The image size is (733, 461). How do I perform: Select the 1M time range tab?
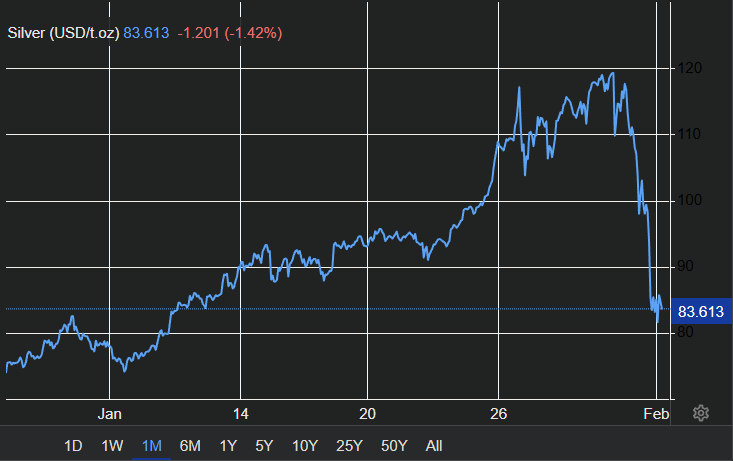pyautogui.click(x=151, y=446)
